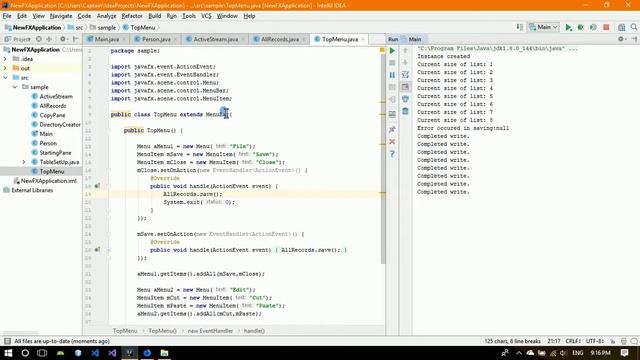The image size is (640, 360).
Task: Open Search Everywhere magnifier
Action: 634,27
